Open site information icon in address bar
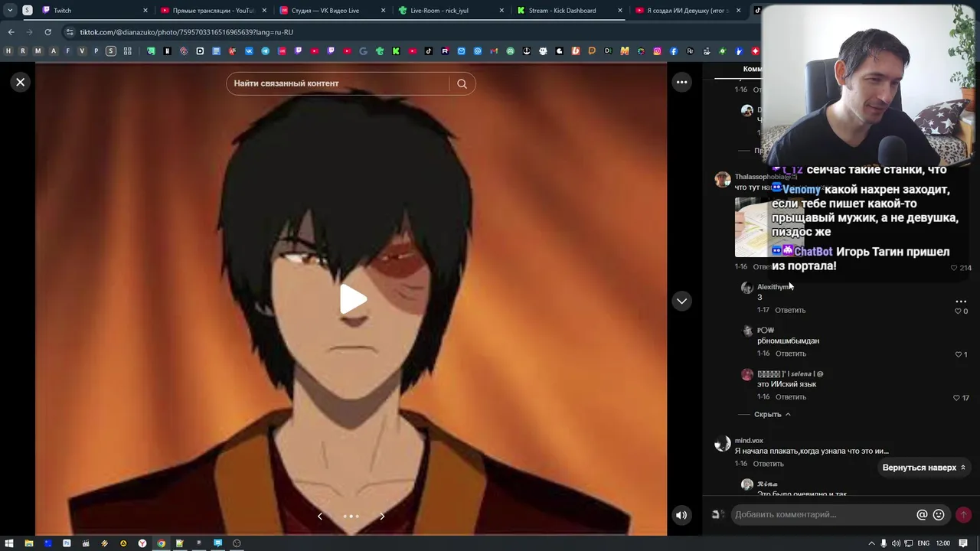The image size is (980, 551). 70,32
